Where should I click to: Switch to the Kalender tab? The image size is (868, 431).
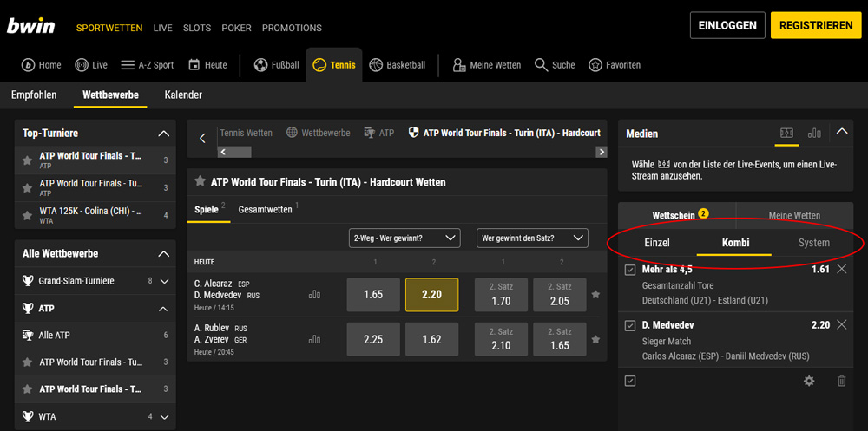[x=183, y=95]
